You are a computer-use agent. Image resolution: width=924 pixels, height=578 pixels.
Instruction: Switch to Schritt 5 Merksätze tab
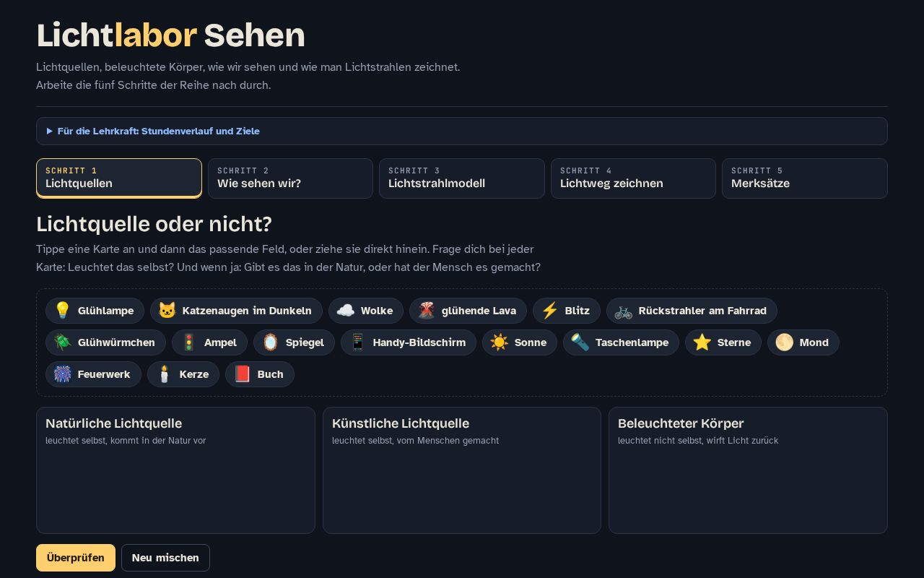point(805,178)
